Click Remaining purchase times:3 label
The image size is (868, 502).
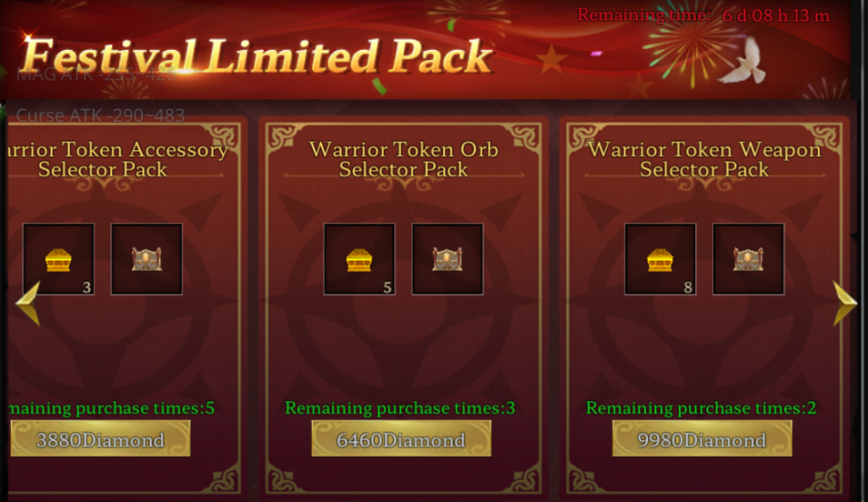(400, 409)
